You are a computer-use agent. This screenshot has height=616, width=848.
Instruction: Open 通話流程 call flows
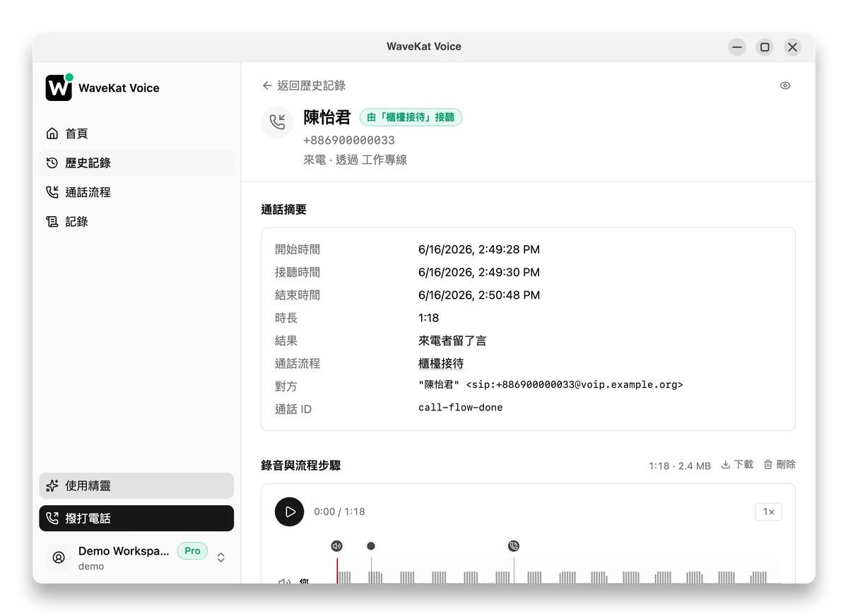pyautogui.click(x=136, y=192)
